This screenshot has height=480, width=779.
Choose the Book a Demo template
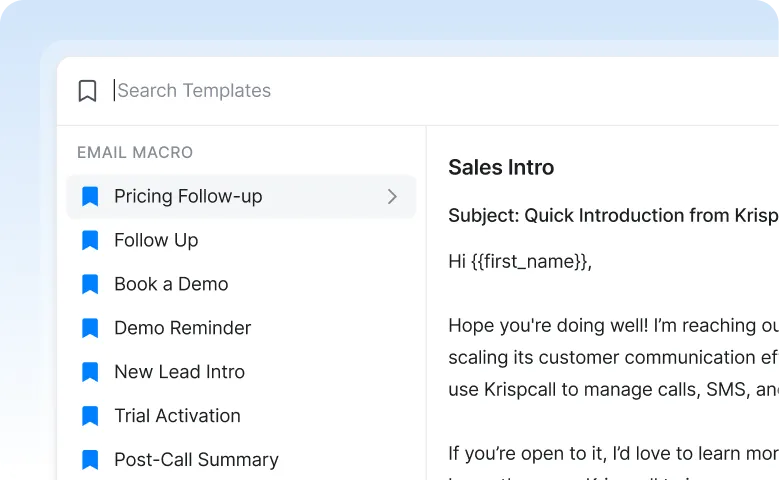[171, 285]
